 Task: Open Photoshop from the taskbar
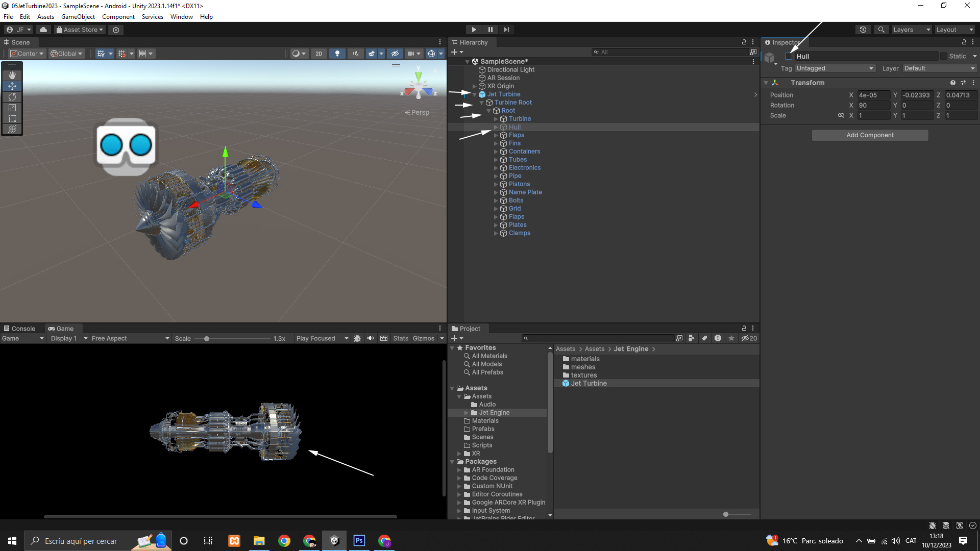click(x=359, y=541)
